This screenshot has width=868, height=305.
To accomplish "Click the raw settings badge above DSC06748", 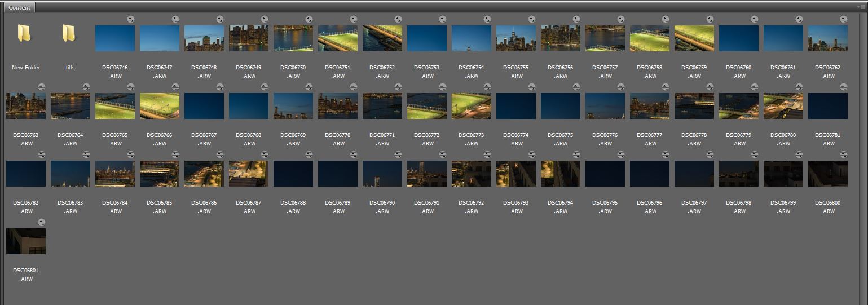I will pyautogui.click(x=219, y=19).
